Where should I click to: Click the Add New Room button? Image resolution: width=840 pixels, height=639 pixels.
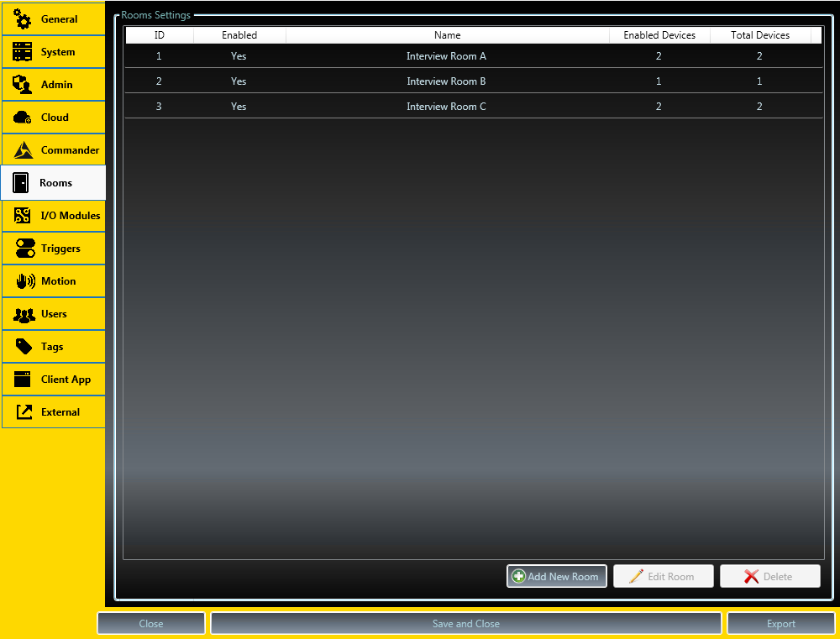[556, 576]
